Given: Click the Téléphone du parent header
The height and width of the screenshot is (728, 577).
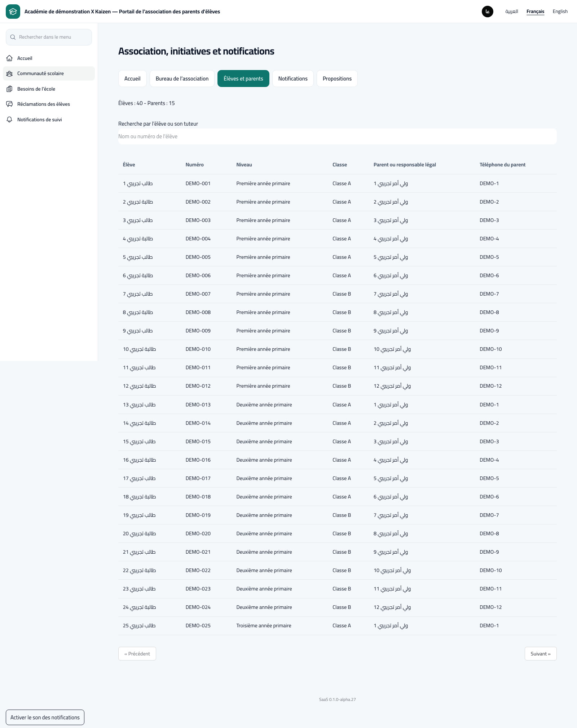Looking at the screenshot, I should pos(502,165).
